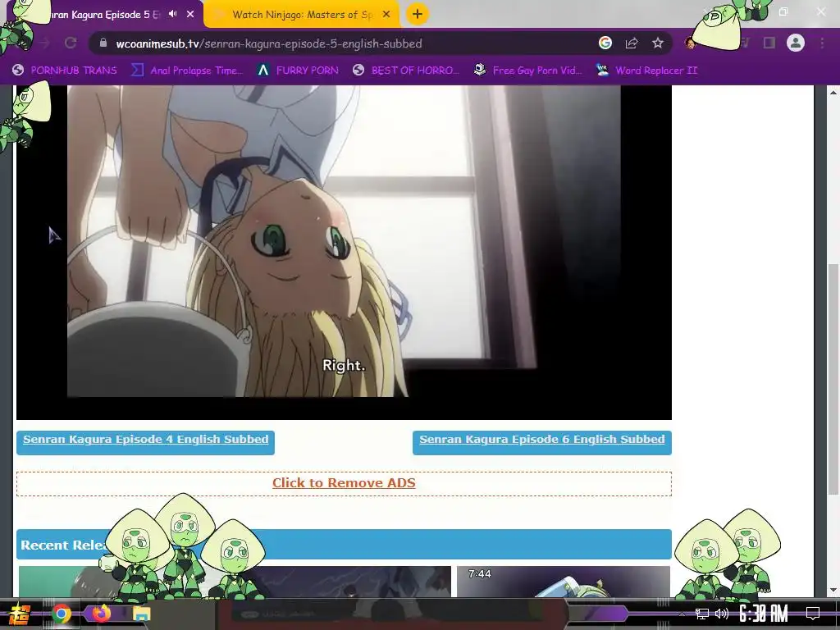
Task: View site security lock information
Action: (x=104, y=43)
